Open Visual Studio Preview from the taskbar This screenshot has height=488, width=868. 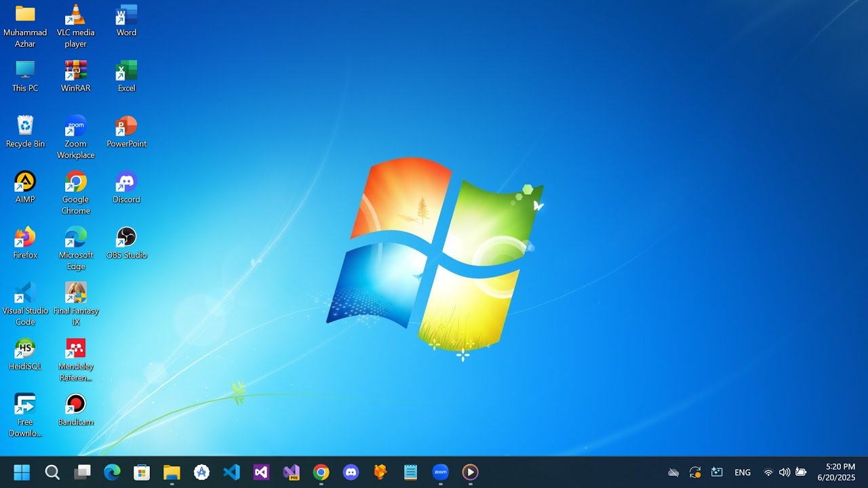291,472
